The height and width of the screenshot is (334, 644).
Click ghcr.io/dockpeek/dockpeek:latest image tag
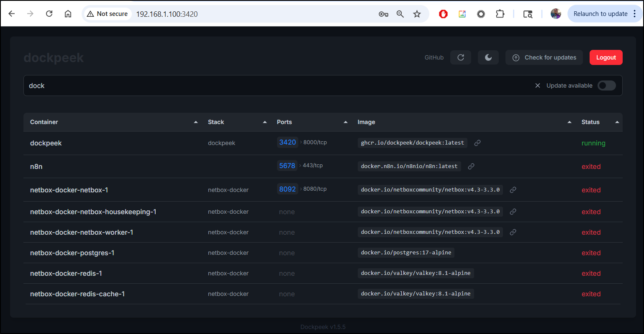tap(413, 143)
